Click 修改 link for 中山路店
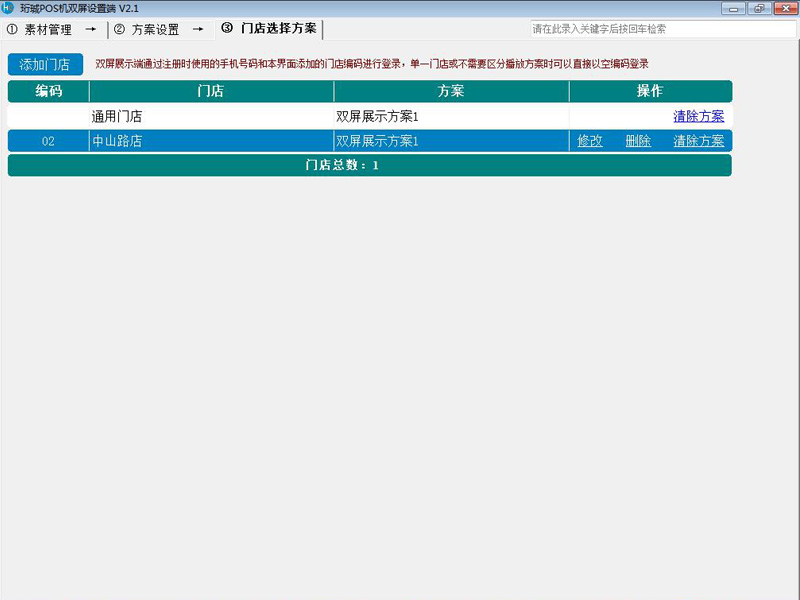Image resolution: width=800 pixels, height=600 pixels. (x=590, y=141)
